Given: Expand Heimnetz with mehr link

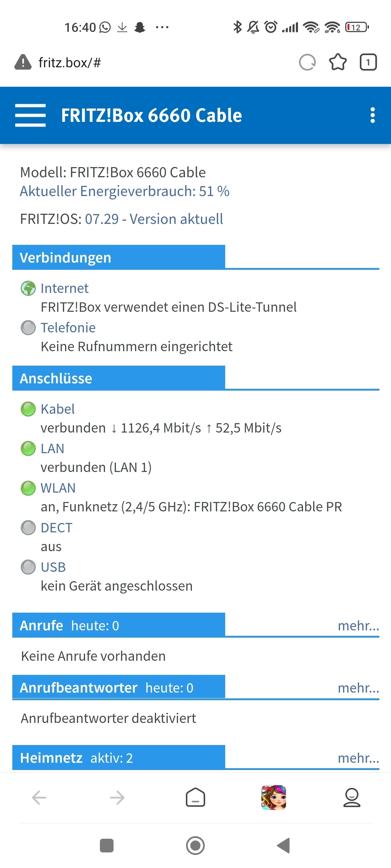Looking at the screenshot, I should 358,758.
